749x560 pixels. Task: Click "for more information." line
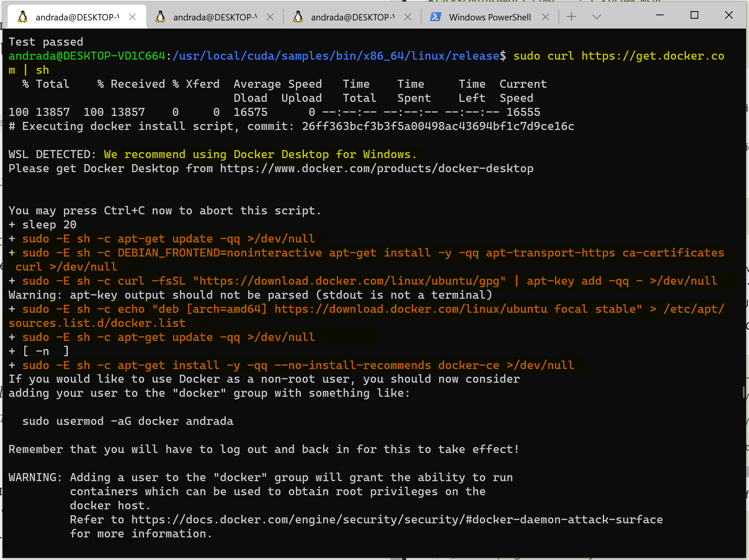[x=141, y=534]
